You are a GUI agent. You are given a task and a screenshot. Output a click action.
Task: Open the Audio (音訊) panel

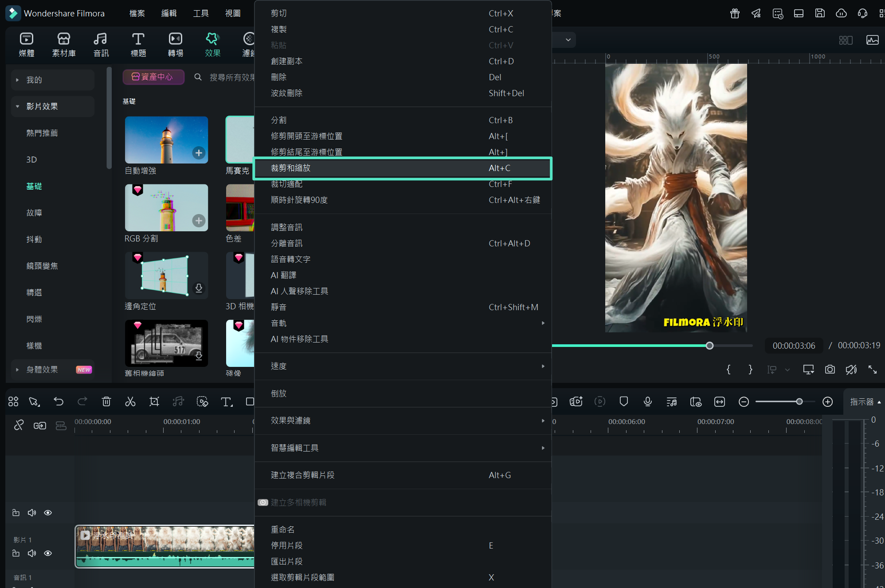point(101,44)
